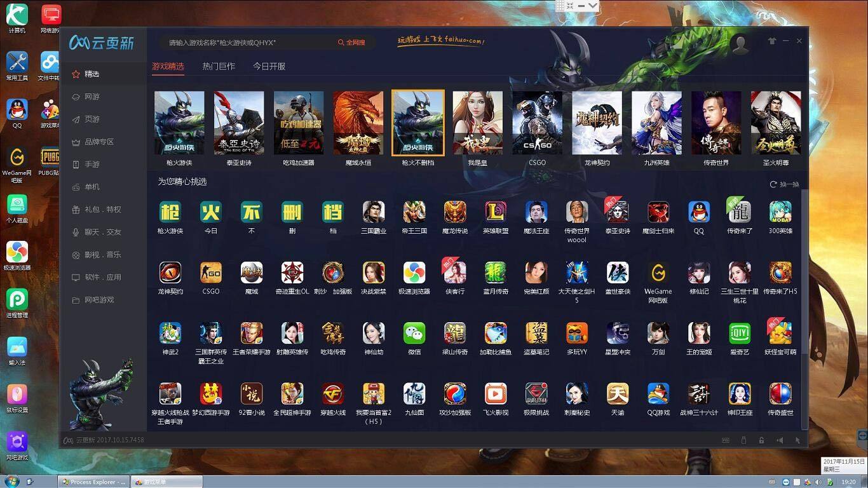
Task: Open 天谕 game icon
Action: [618, 393]
